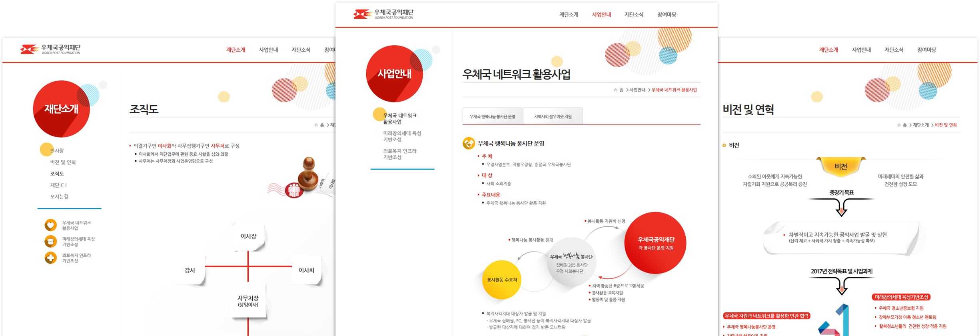980x336 pixels.
Task: Click the red 사업안내 circle in center sidebar
Action: click(x=394, y=74)
